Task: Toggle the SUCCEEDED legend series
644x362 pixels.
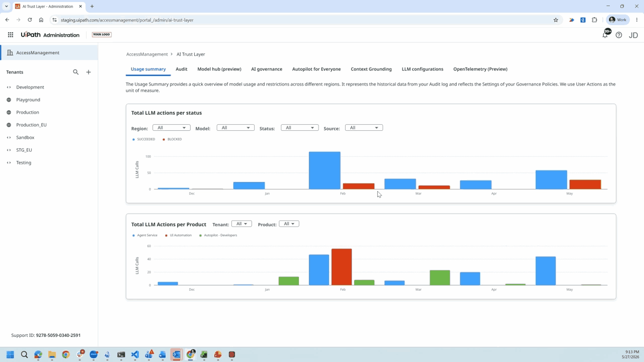Action: coord(144,139)
